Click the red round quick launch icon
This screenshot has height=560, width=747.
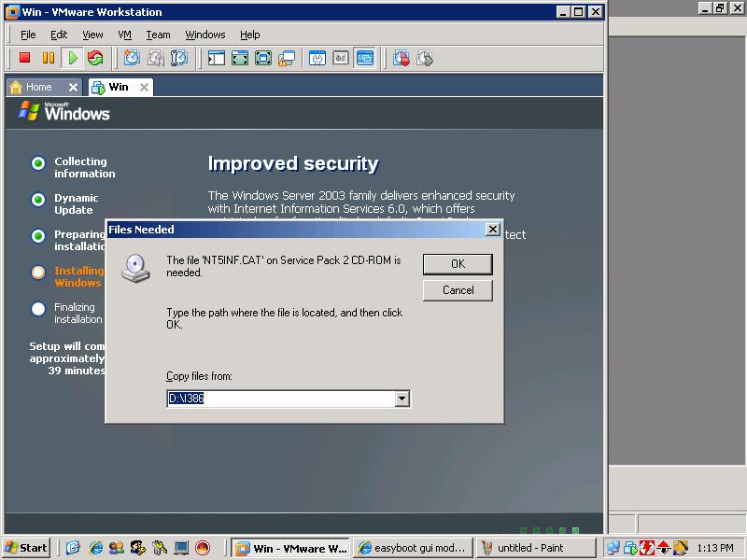[x=203, y=548]
